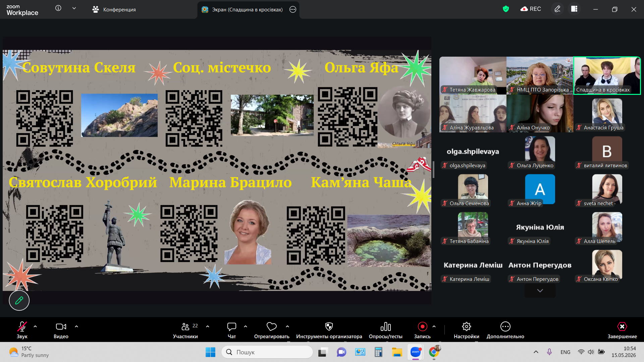Open the meeting info icon

(x=58, y=8)
